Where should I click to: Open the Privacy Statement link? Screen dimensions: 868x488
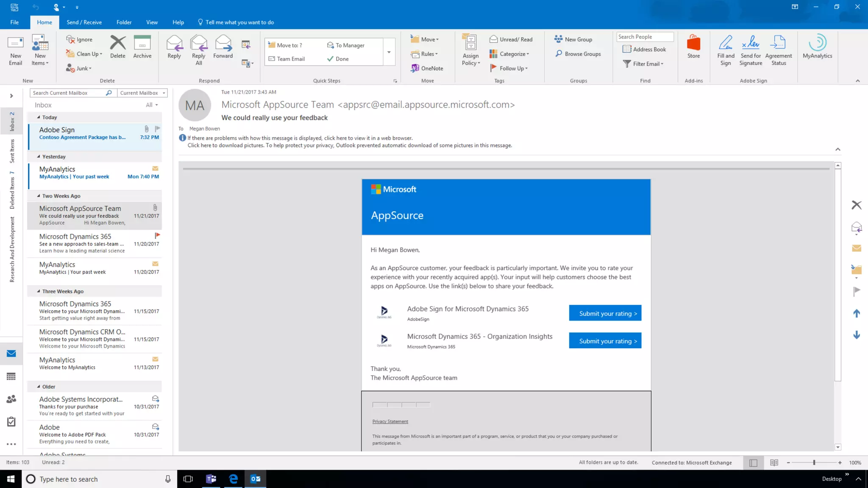pos(390,421)
